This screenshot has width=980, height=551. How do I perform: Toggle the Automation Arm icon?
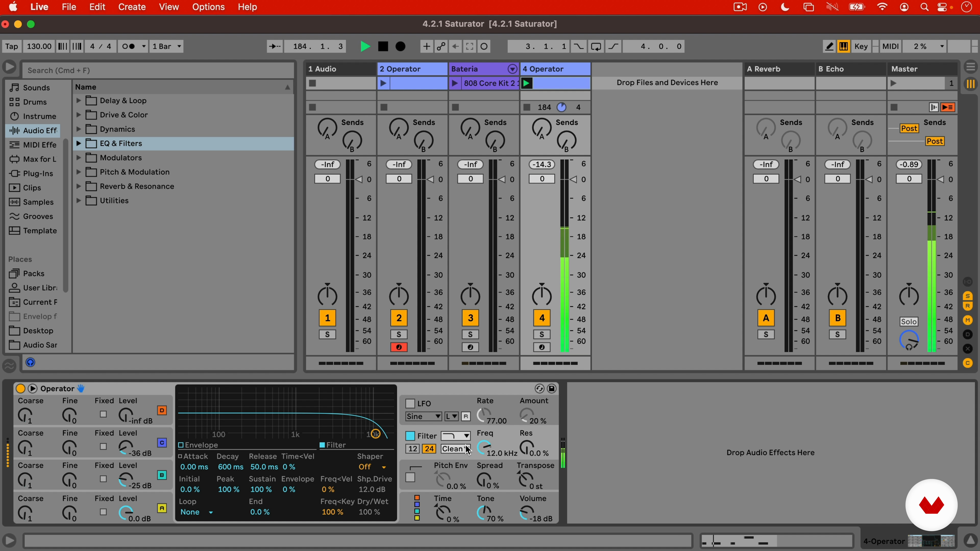(441, 46)
